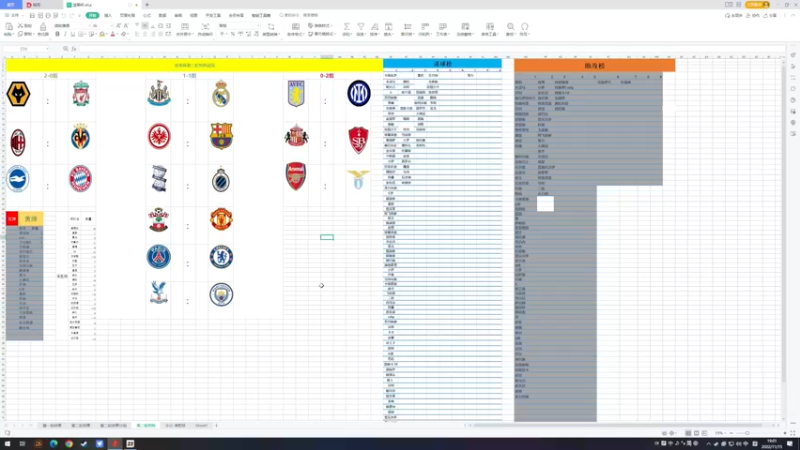
Task: Open Chrome from the Windows taskbar
Action: tap(69, 444)
